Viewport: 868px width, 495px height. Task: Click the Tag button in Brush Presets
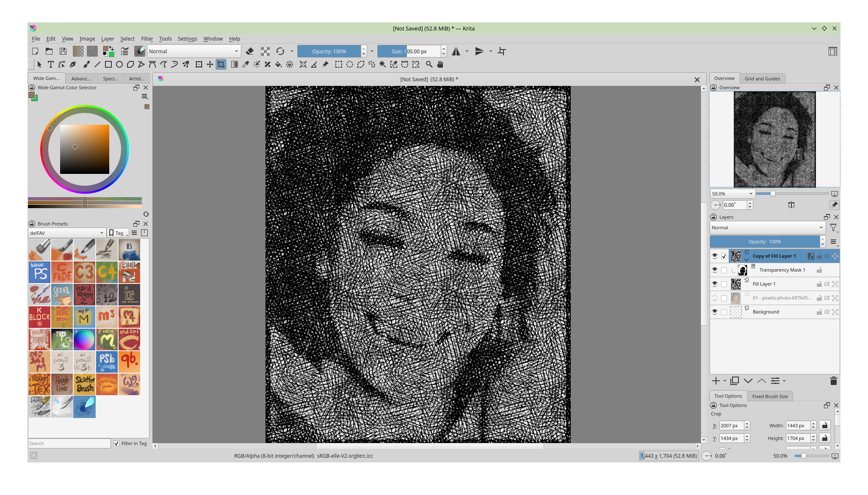[119, 233]
